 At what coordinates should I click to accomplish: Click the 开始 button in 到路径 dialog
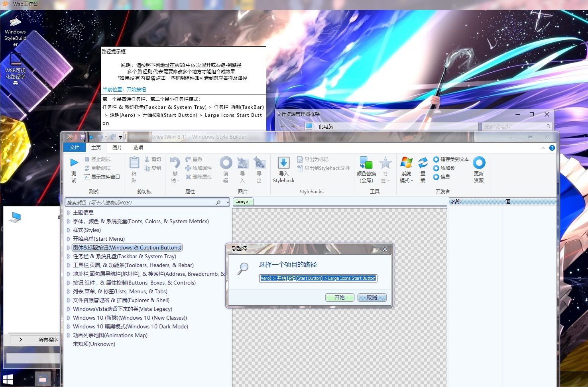(x=340, y=298)
